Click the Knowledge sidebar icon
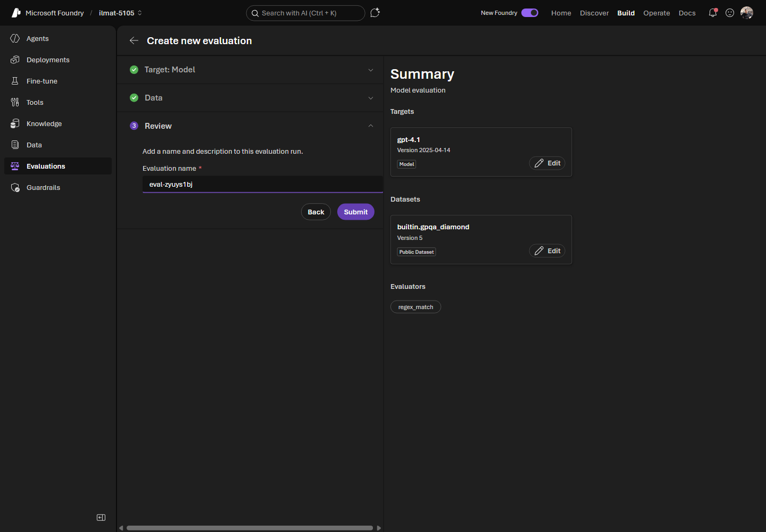This screenshot has height=532, width=766. tap(15, 123)
